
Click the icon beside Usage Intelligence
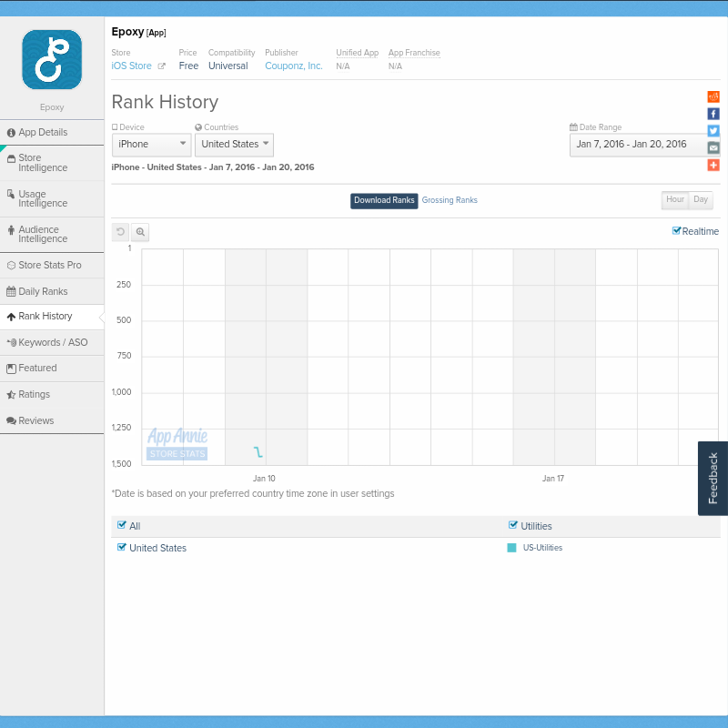pos(11,194)
